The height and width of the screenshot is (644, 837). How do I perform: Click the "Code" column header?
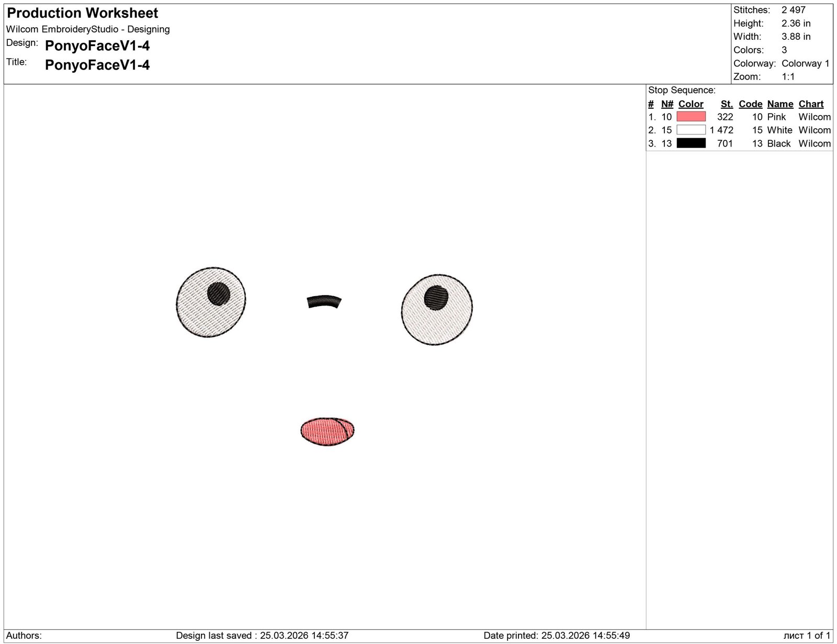point(750,104)
